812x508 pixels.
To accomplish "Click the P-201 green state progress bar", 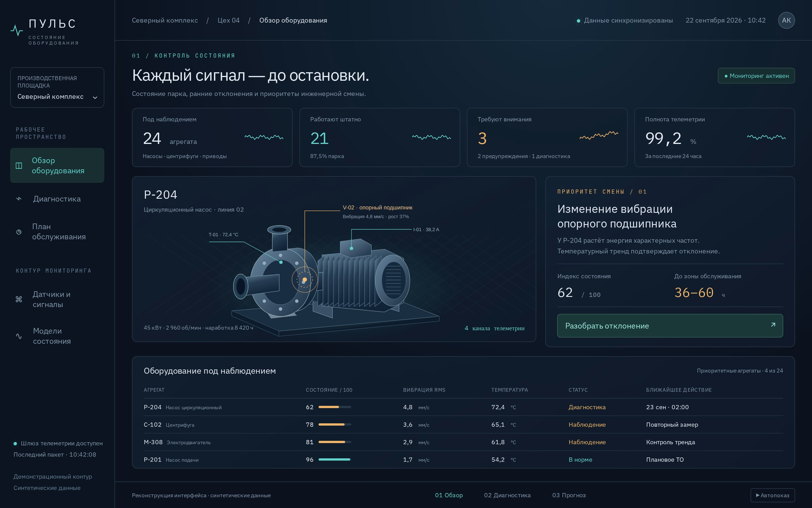I will pyautogui.click(x=335, y=459).
